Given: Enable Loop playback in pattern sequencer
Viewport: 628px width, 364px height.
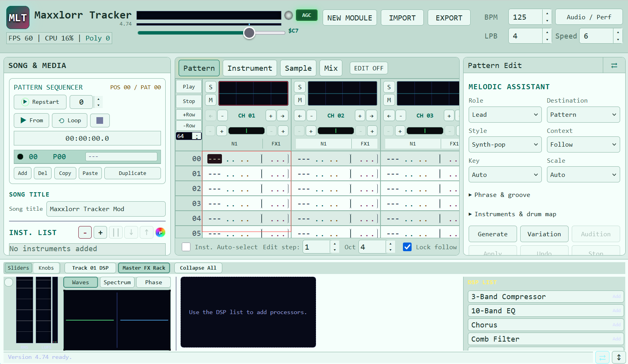Looking at the screenshot, I should click(x=70, y=120).
